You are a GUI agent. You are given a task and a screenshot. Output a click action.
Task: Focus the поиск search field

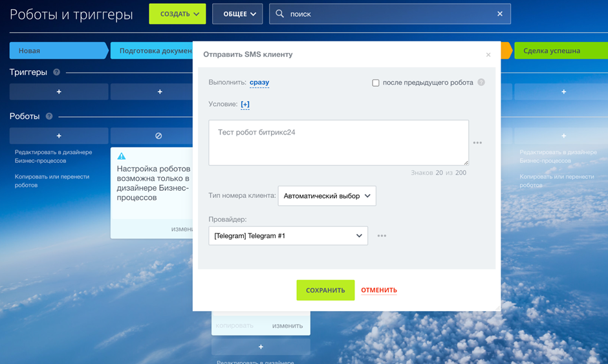389,14
